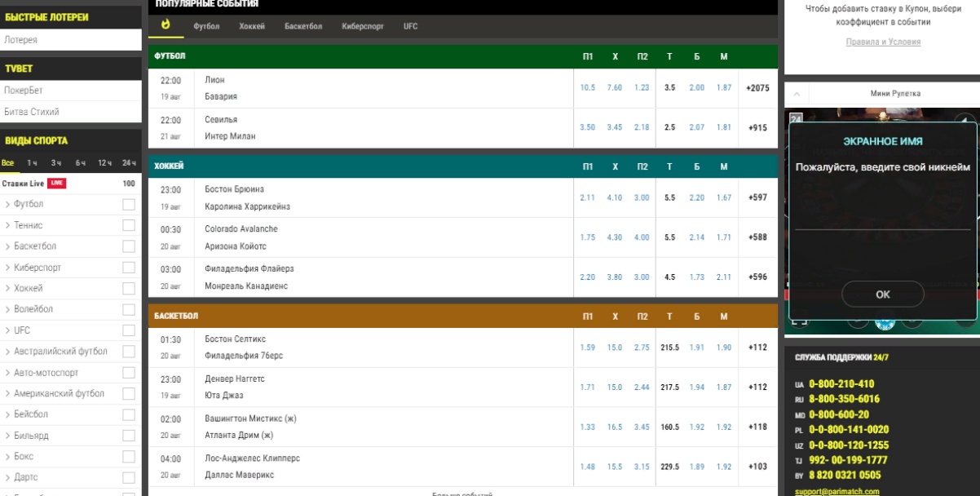Pick under odds 1.92 for Лос-Анджелес Клипперс match

click(723, 467)
